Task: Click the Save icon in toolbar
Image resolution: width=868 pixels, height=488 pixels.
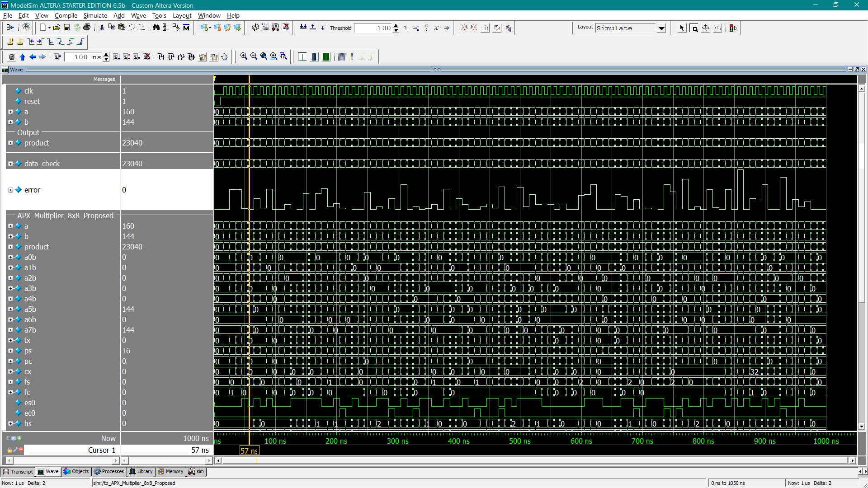Action: coord(67,28)
